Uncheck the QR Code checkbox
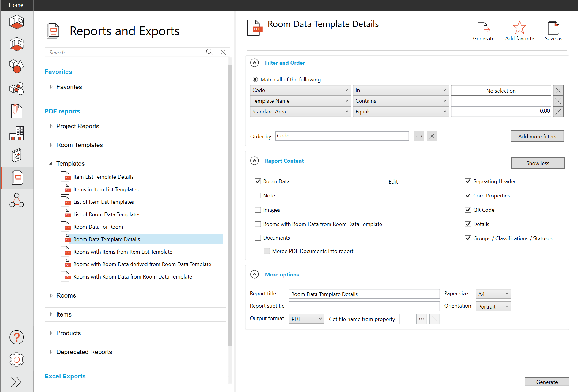The width and height of the screenshot is (578, 392). click(468, 210)
